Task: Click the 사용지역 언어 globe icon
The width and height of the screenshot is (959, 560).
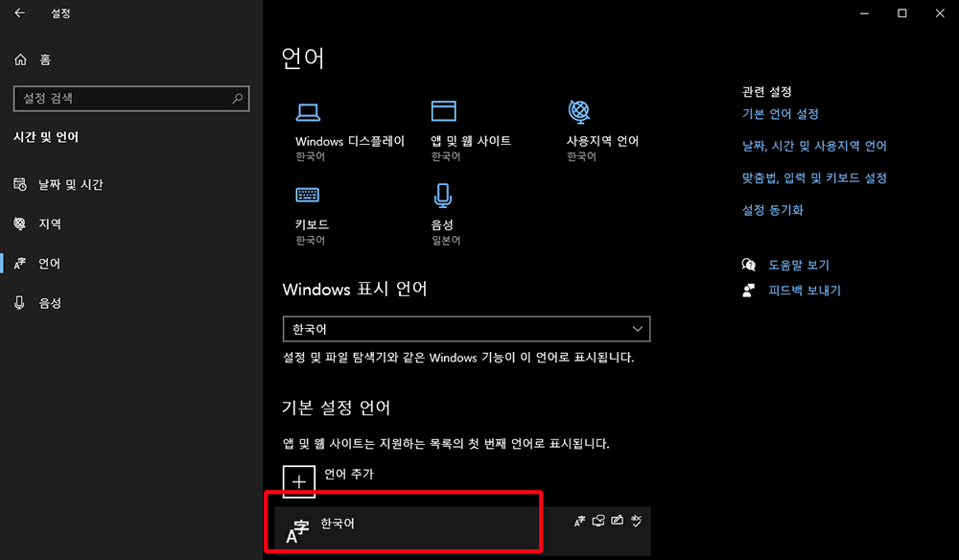Action: 578,111
